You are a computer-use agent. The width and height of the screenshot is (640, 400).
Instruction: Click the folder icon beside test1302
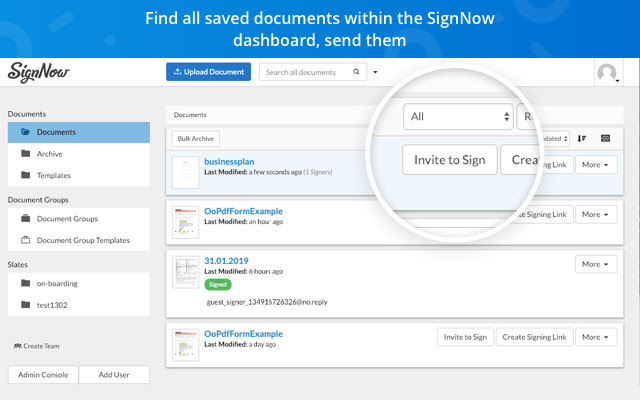pos(25,304)
